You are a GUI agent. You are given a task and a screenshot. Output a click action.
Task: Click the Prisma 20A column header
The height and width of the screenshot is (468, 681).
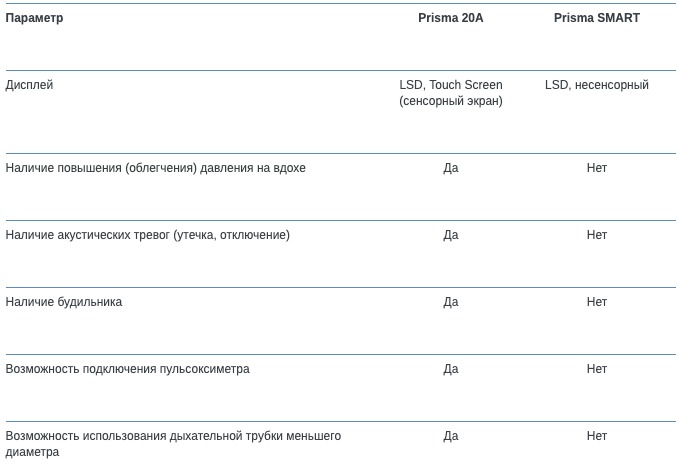(450, 18)
